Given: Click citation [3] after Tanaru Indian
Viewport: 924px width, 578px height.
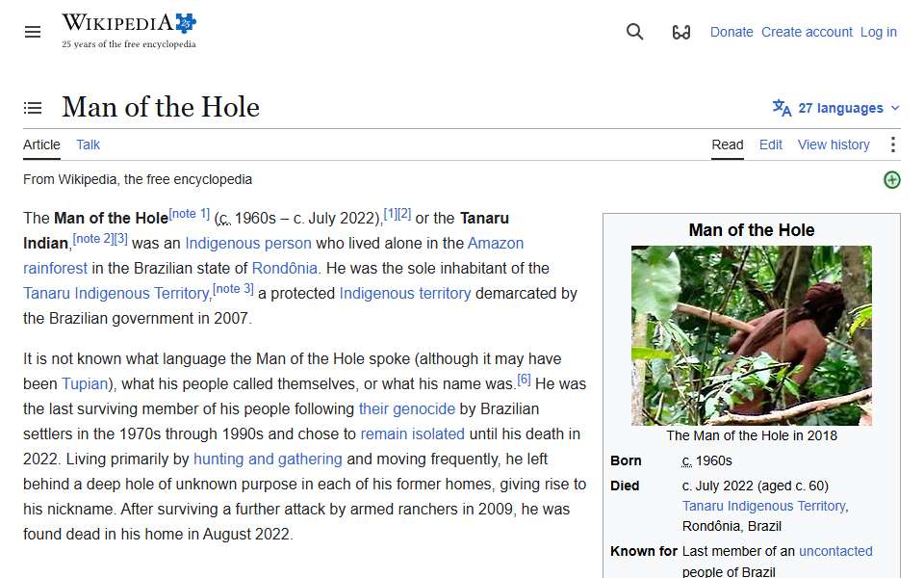Looking at the screenshot, I should [x=121, y=238].
